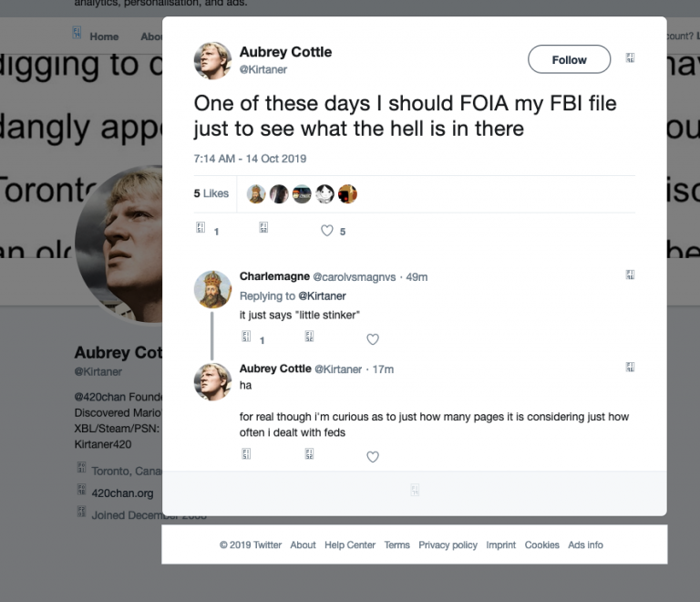This screenshot has height=602, width=700.
Task: Retweet Aubrey's reply about feds
Action: (x=310, y=455)
